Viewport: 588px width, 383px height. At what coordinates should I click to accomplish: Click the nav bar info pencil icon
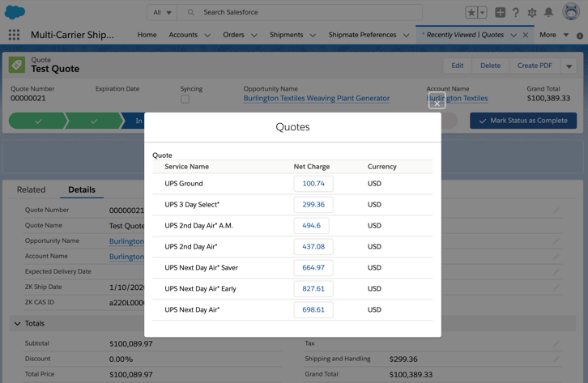(580, 36)
